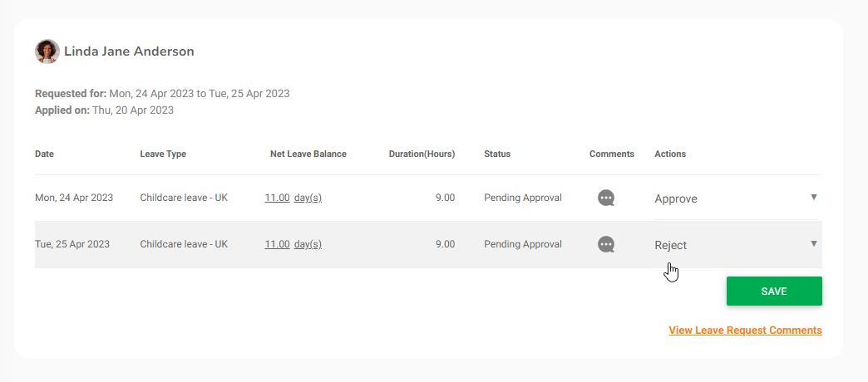Screen dimensions: 868x382
Task: Select the Leave Type column header
Action: click(x=163, y=154)
